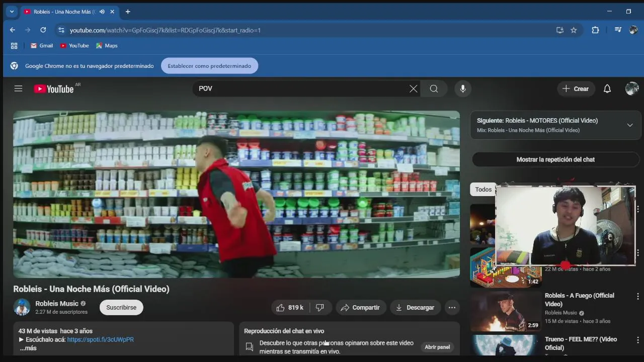Open the spoti.fi link in description

pyautogui.click(x=100, y=339)
